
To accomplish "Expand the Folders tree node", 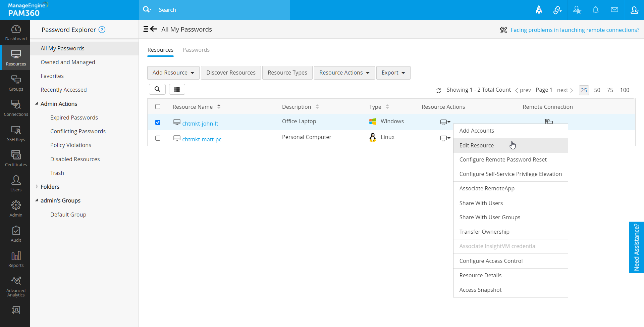I will click(x=37, y=187).
